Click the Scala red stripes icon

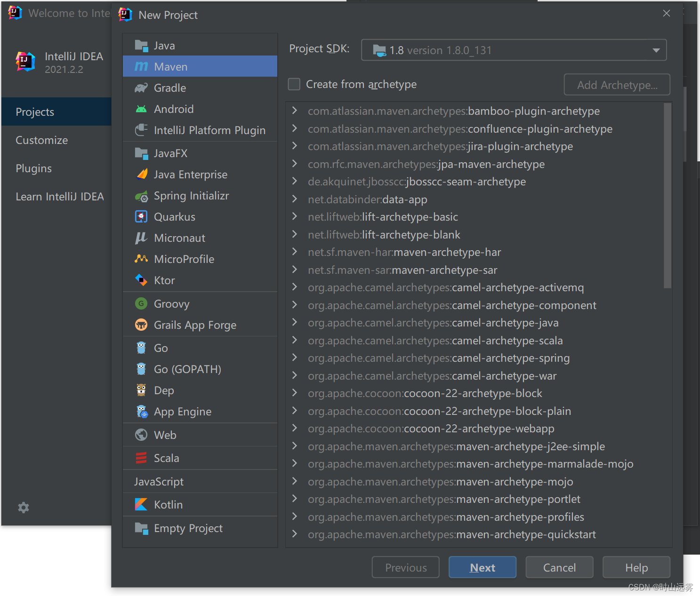[x=141, y=458]
